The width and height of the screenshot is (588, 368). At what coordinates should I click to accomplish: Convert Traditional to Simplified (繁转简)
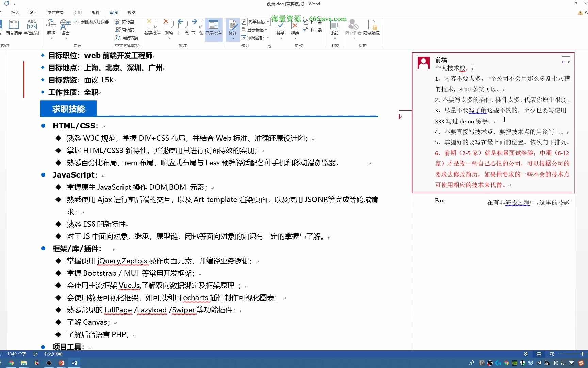125,22
